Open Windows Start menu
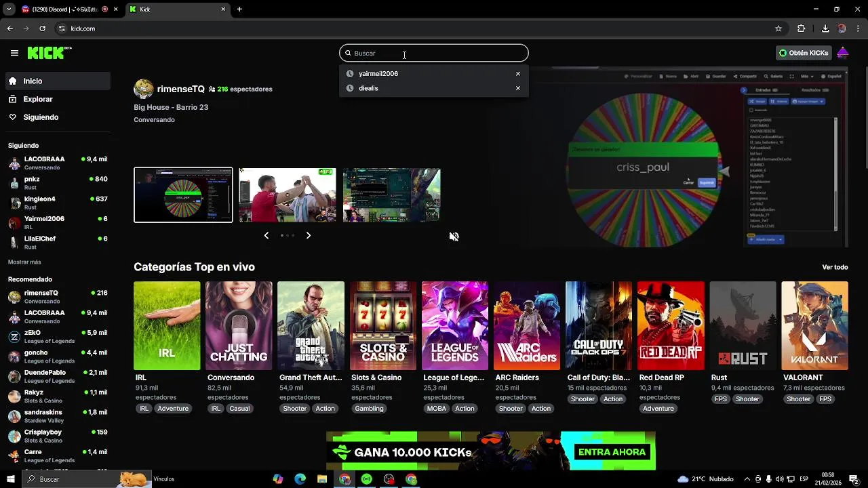The height and width of the screenshot is (488, 868). (10, 479)
